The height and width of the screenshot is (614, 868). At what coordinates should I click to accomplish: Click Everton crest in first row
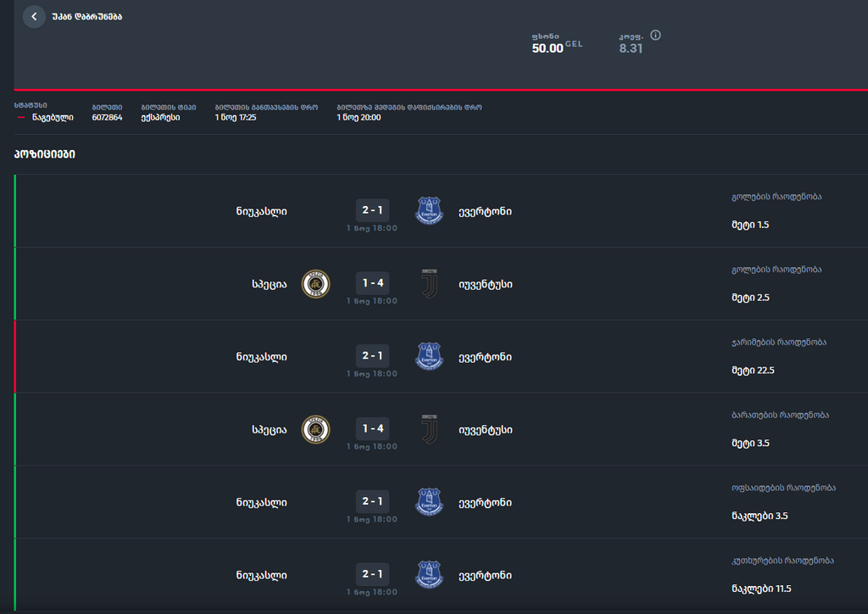(429, 211)
